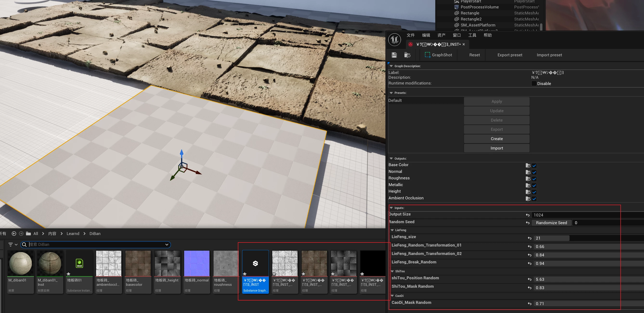Uncheck the Normal output checkbox

pyautogui.click(x=534, y=172)
